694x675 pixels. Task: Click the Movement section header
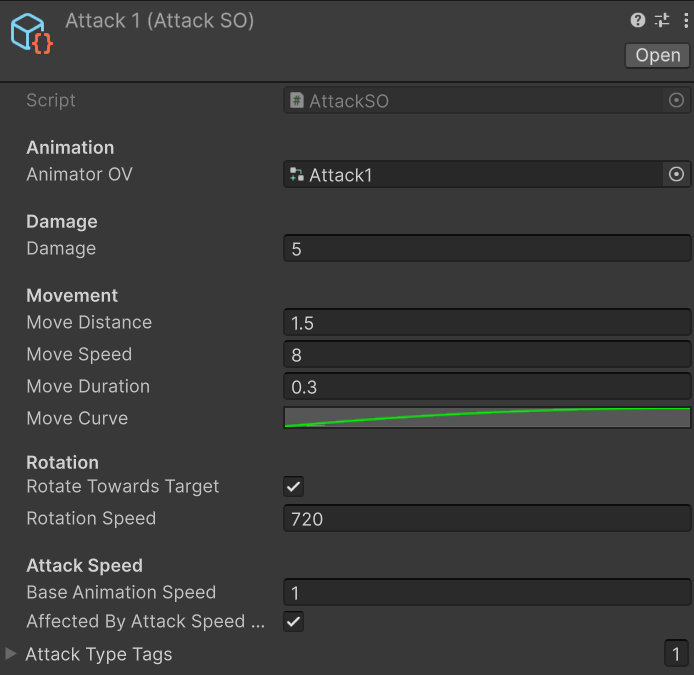tap(72, 296)
